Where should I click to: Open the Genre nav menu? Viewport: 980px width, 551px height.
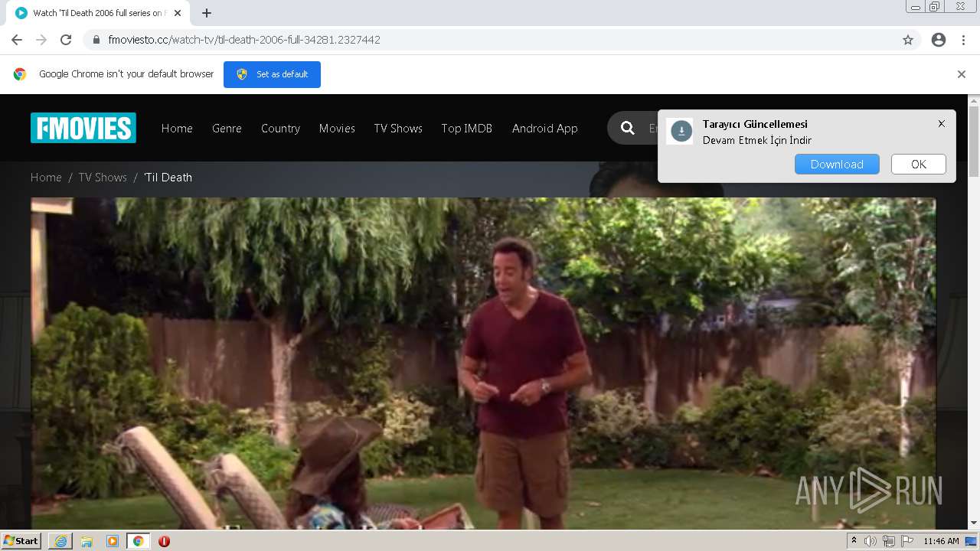227,129
